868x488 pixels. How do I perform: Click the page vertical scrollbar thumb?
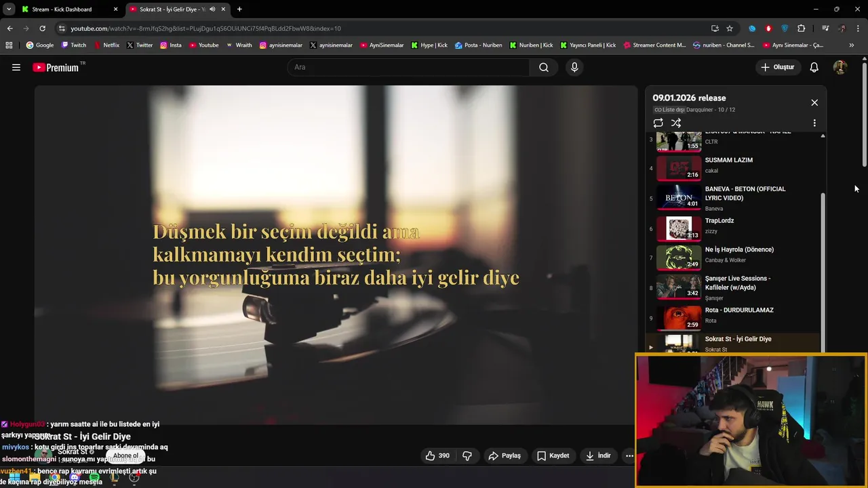click(865, 114)
